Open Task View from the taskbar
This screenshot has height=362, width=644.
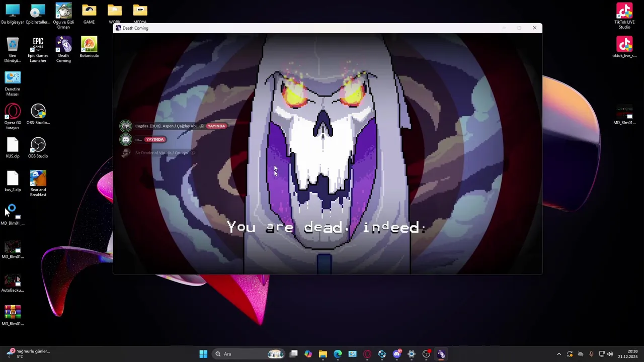pyautogui.click(x=294, y=354)
